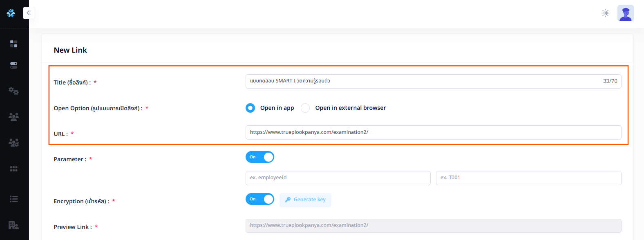
Task: Open the toggle switches sidebar icon
Action: click(14, 65)
